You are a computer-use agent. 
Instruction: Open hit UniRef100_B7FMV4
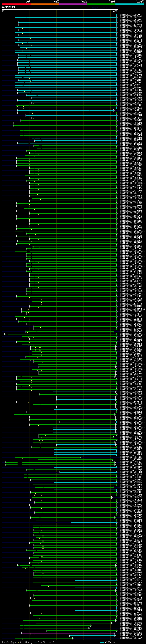(131, 25)
